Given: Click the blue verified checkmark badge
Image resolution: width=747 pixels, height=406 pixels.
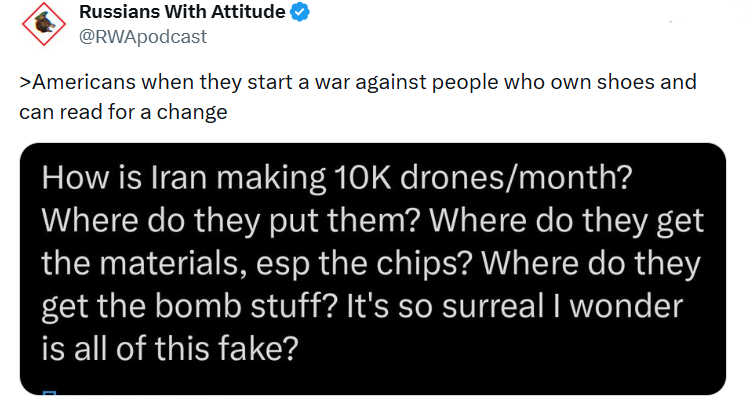Looking at the screenshot, I should [300, 12].
